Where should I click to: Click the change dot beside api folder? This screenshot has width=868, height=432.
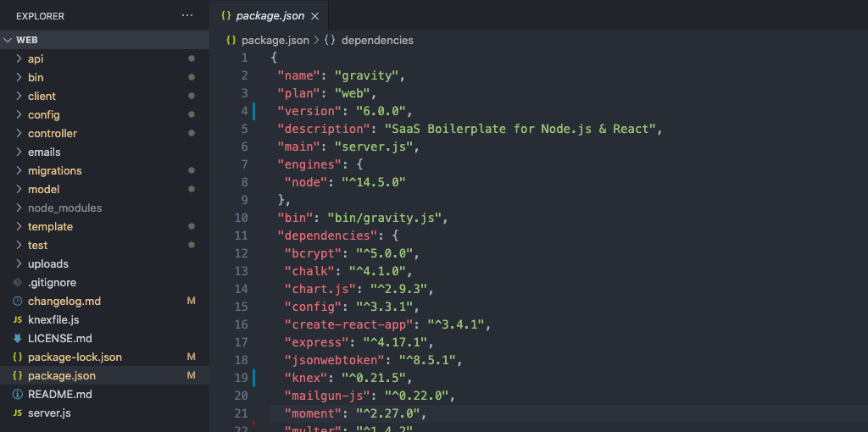click(x=192, y=58)
